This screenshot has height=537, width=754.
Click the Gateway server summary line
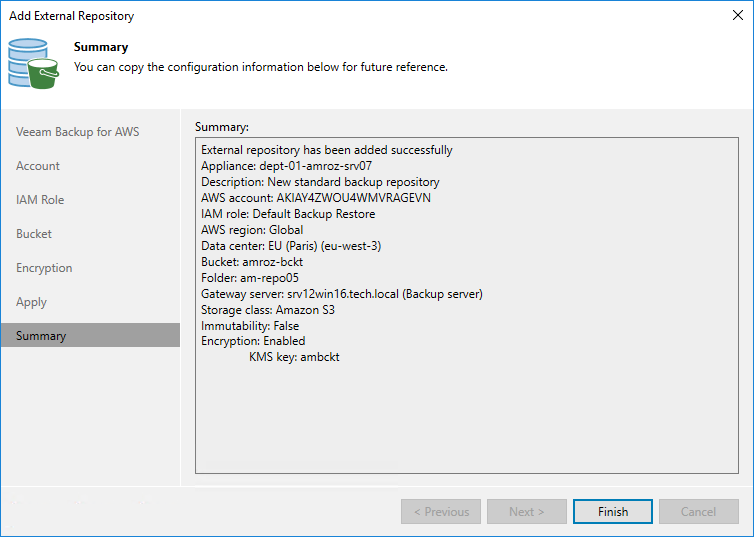pos(342,293)
